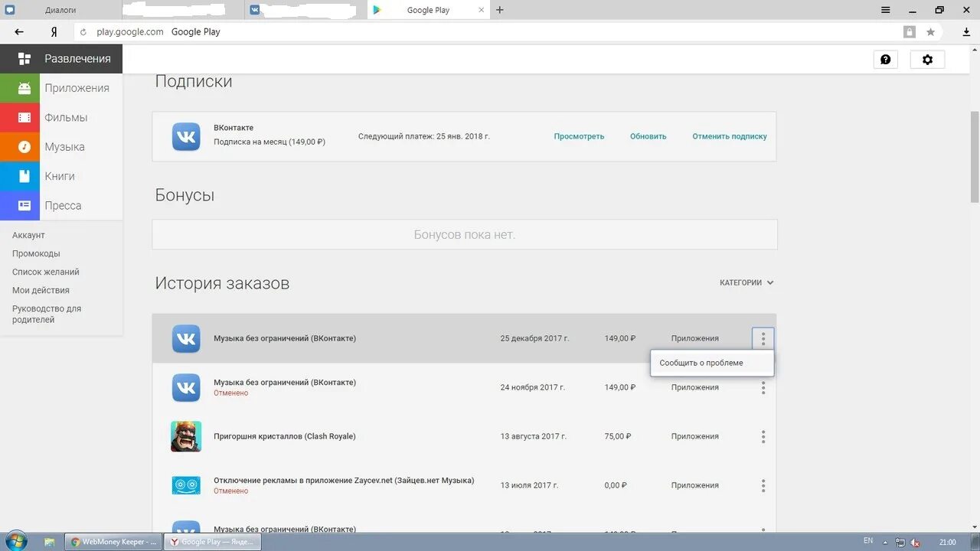
Task: Open Список желаний in sidebar
Action: [x=46, y=272]
